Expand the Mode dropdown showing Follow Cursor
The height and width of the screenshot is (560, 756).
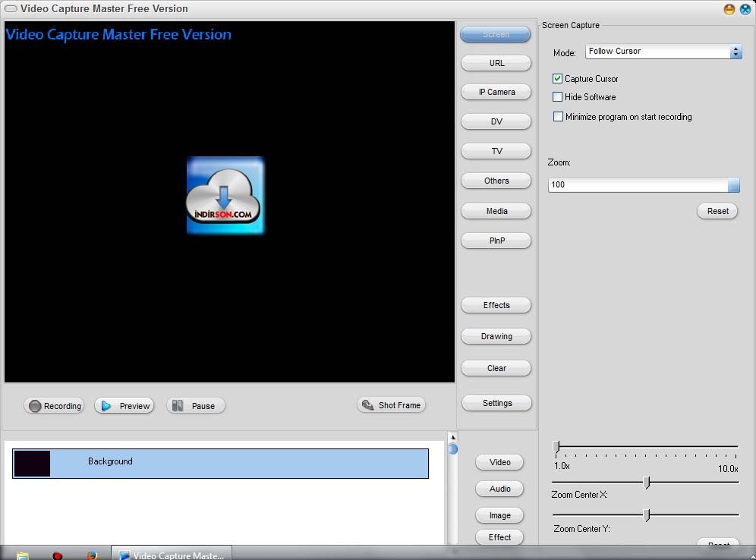point(663,51)
